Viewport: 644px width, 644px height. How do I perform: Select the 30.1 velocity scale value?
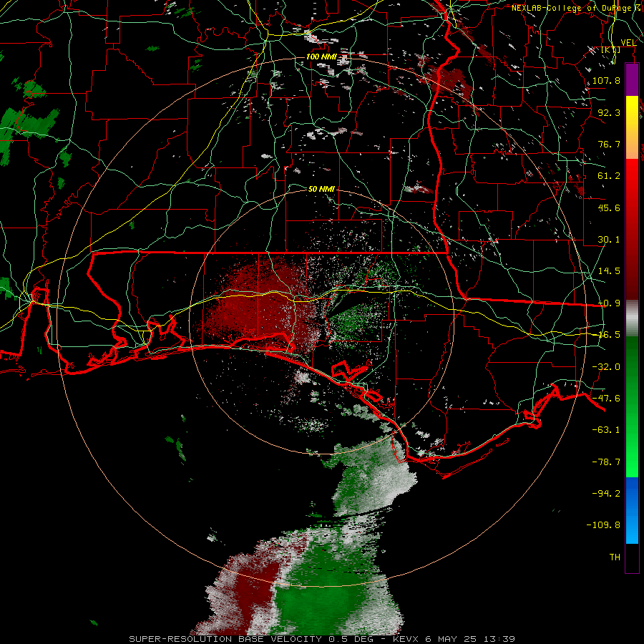[x=609, y=240]
